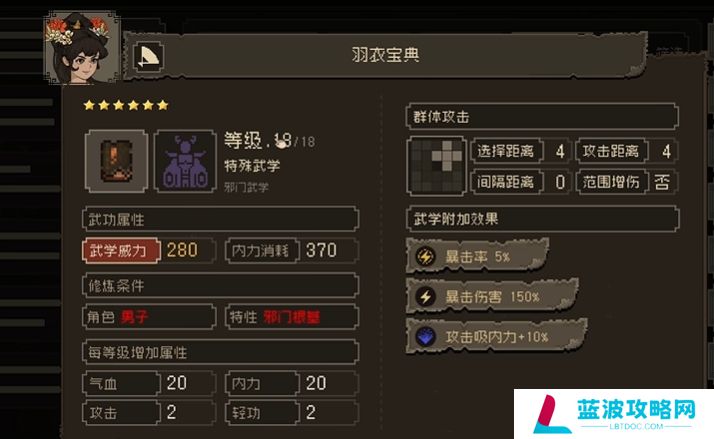This screenshot has width=714, height=439.
Task: Click the 特性 邪门 requirement box
Action: 291,316
